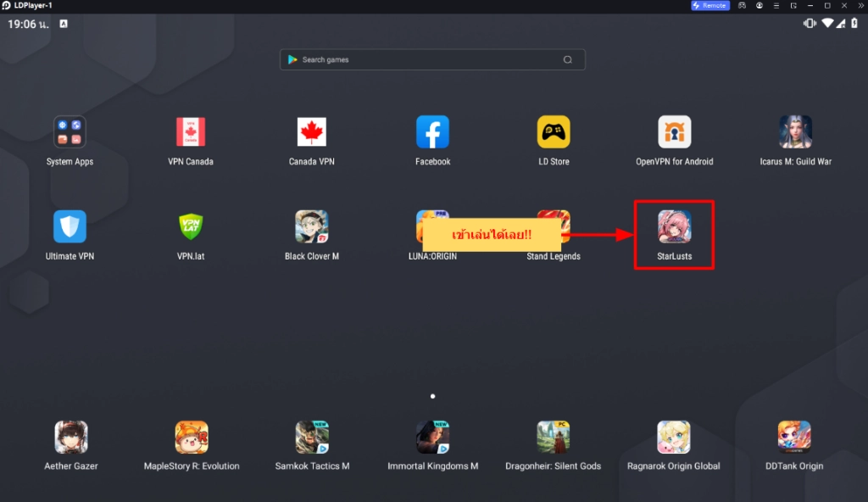Click the Search games input field
The image size is (868, 502).
tap(432, 60)
